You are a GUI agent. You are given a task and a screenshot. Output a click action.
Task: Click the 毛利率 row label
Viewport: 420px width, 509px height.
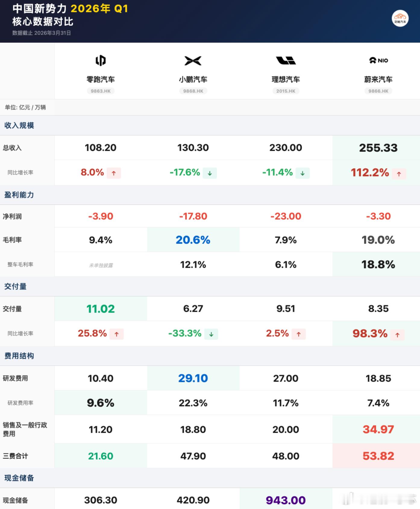12,240
